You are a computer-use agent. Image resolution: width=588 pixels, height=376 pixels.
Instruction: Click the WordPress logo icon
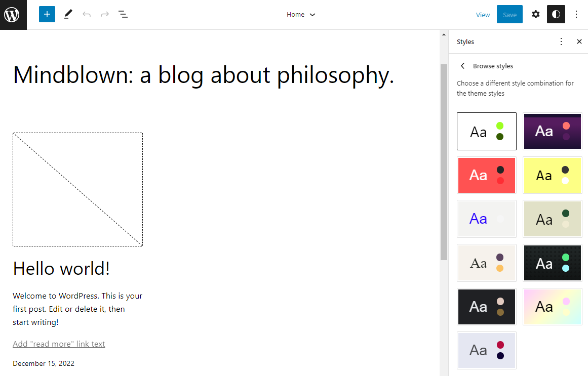point(13,15)
